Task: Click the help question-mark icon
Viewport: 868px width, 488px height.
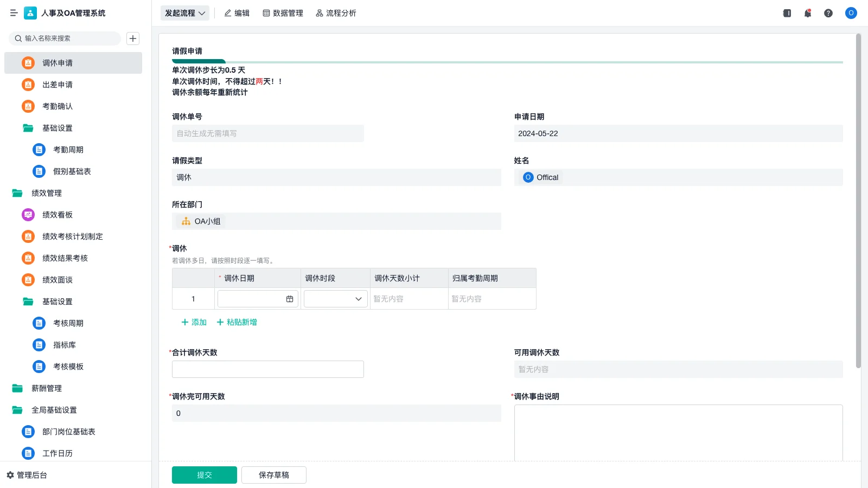Action: [x=828, y=13]
